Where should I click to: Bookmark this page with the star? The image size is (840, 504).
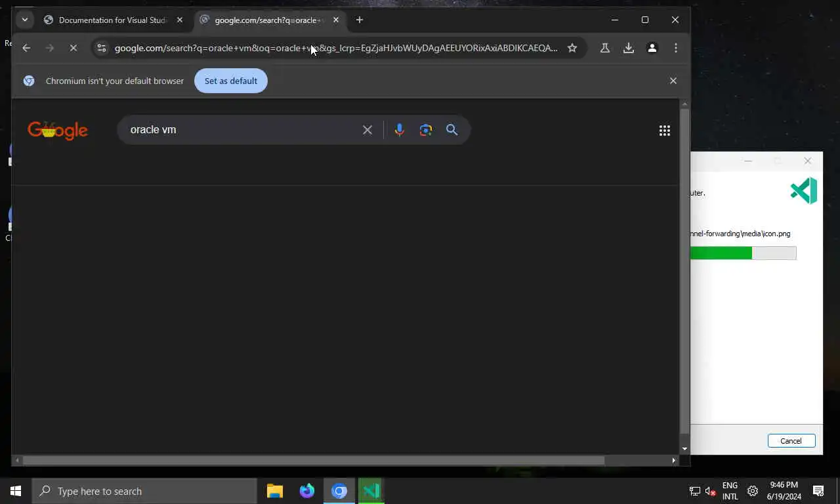[x=572, y=48]
